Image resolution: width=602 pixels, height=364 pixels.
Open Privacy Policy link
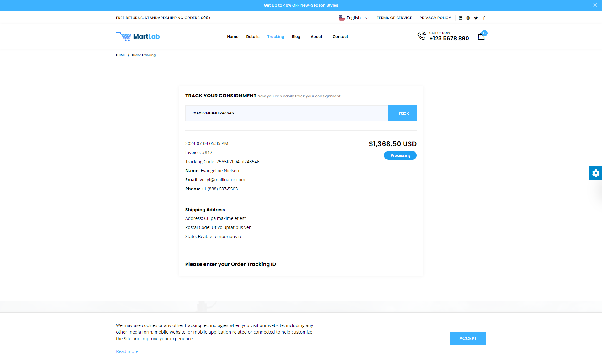point(435,18)
